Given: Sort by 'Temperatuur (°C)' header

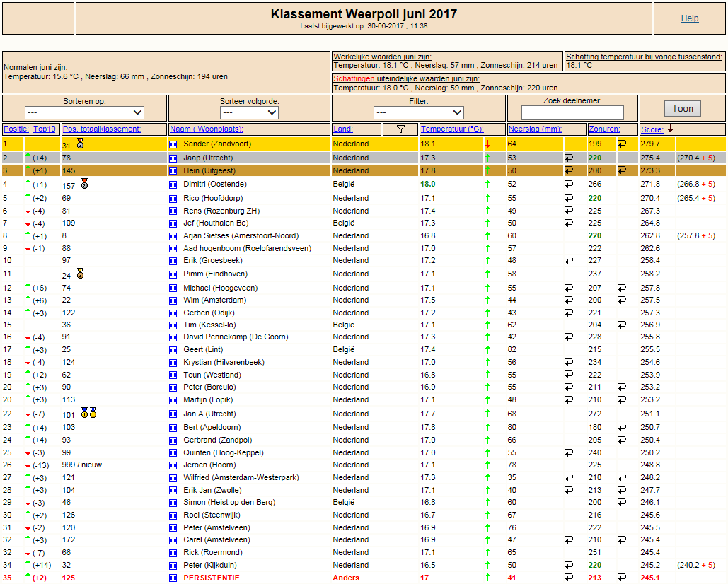Looking at the screenshot, I should coord(452,129).
